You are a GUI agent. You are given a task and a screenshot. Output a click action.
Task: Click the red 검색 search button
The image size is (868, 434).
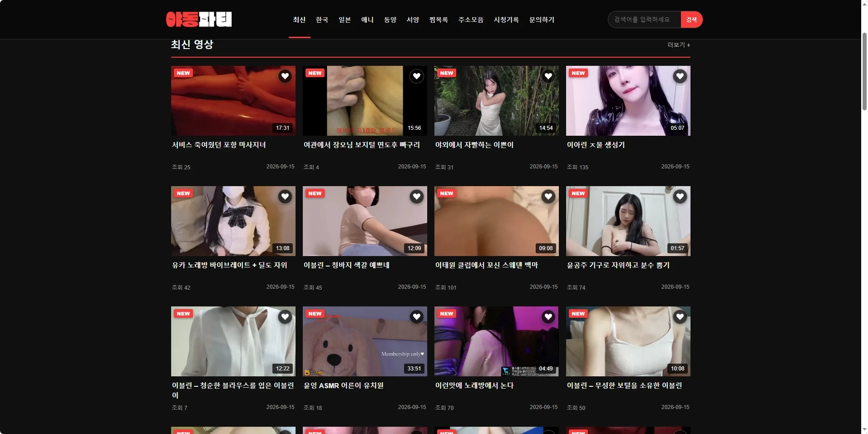point(691,20)
